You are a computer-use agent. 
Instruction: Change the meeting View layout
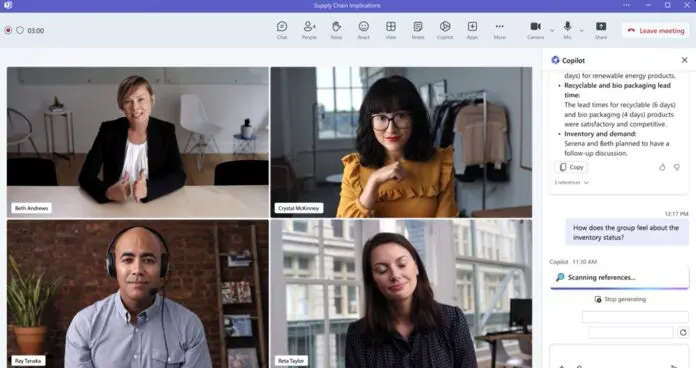pos(391,30)
